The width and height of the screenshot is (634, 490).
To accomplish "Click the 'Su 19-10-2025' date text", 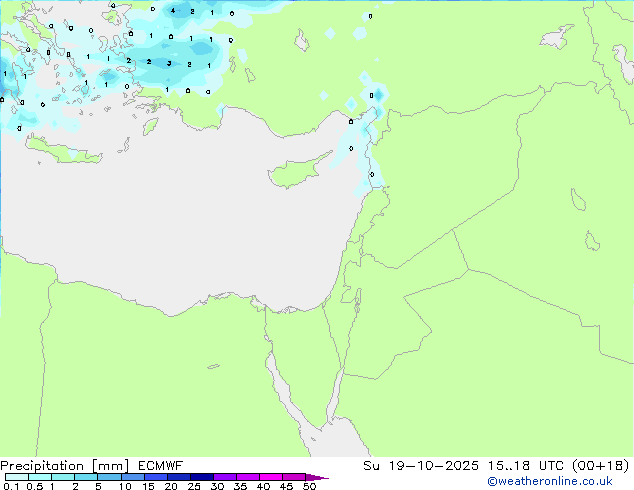I will 421,466.
